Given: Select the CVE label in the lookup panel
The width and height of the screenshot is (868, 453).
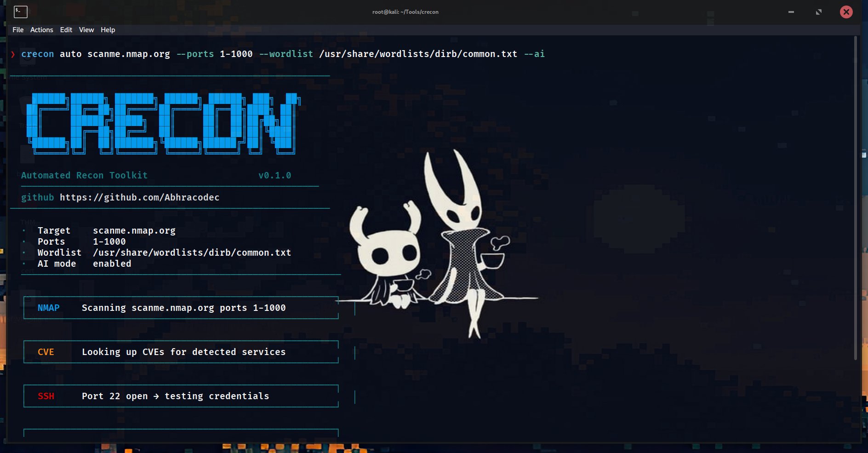Looking at the screenshot, I should (x=46, y=352).
